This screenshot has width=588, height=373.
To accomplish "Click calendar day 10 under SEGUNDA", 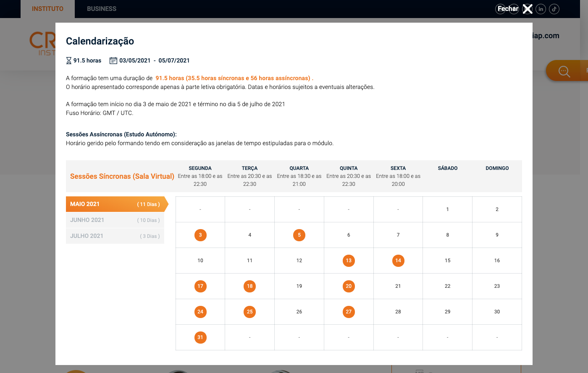I will [x=200, y=261].
